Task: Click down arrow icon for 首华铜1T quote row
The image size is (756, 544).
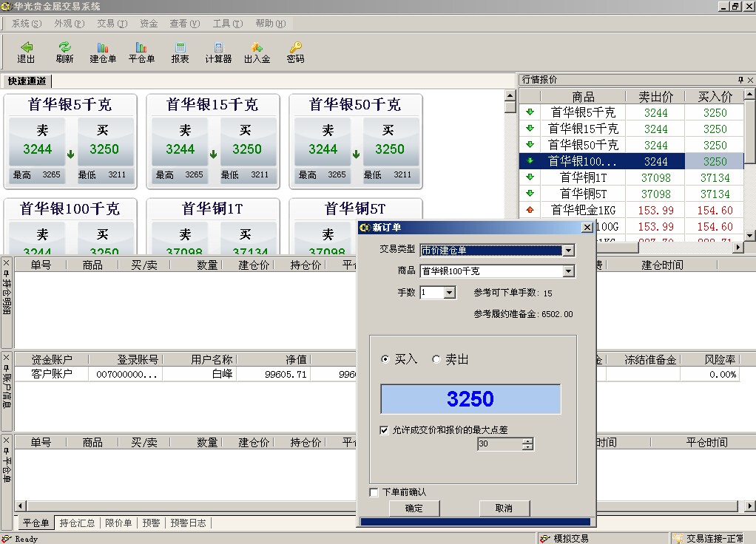Action: [x=530, y=177]
